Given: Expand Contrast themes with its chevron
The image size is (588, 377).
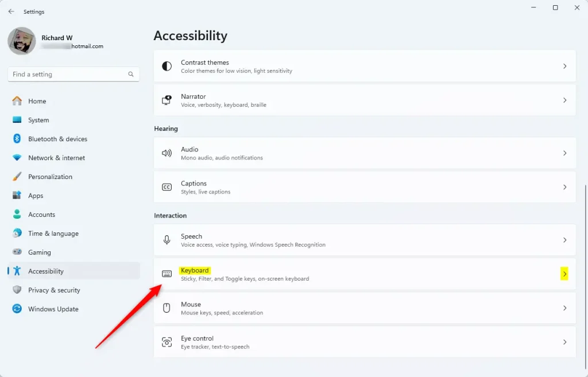Looking at the screenshot, I should 565,67.
